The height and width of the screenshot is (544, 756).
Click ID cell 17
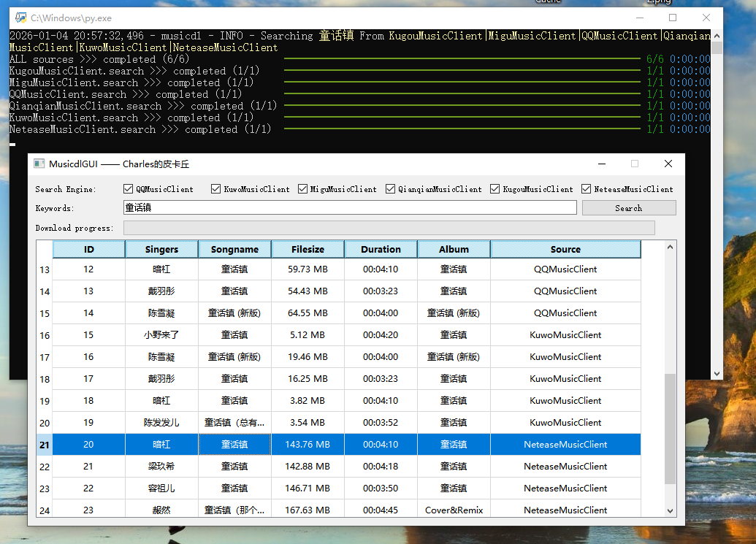tap(88, 379)
